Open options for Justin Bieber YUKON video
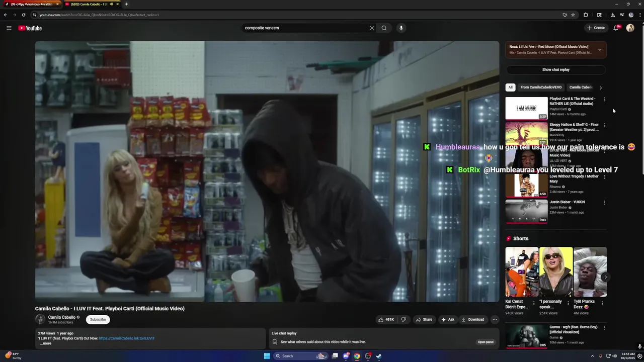The height and width of the screenshot is (362, 644). (x=605, y=203)
